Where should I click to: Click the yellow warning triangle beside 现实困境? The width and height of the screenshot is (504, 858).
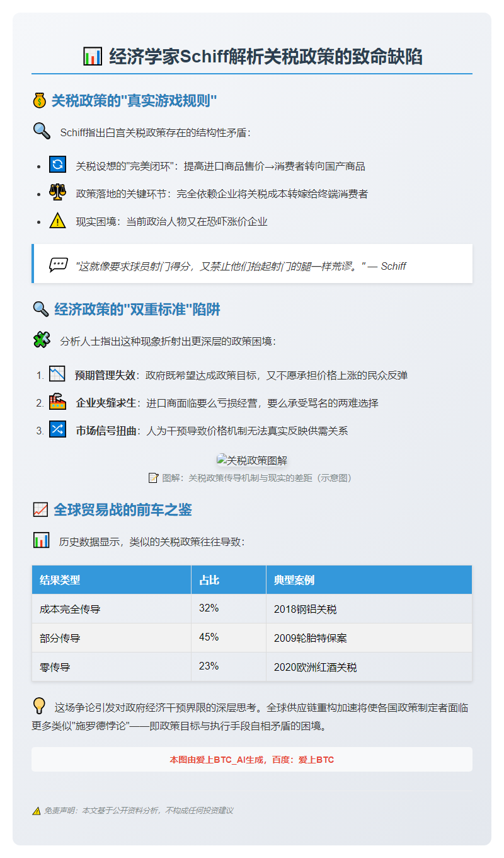tap(57, 221)
